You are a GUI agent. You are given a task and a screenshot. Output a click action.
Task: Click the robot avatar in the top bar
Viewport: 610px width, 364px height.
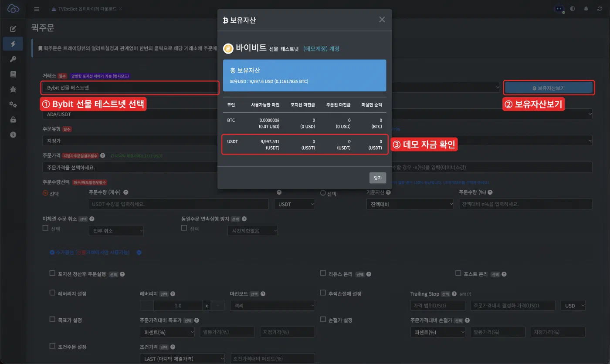(559, 9)
